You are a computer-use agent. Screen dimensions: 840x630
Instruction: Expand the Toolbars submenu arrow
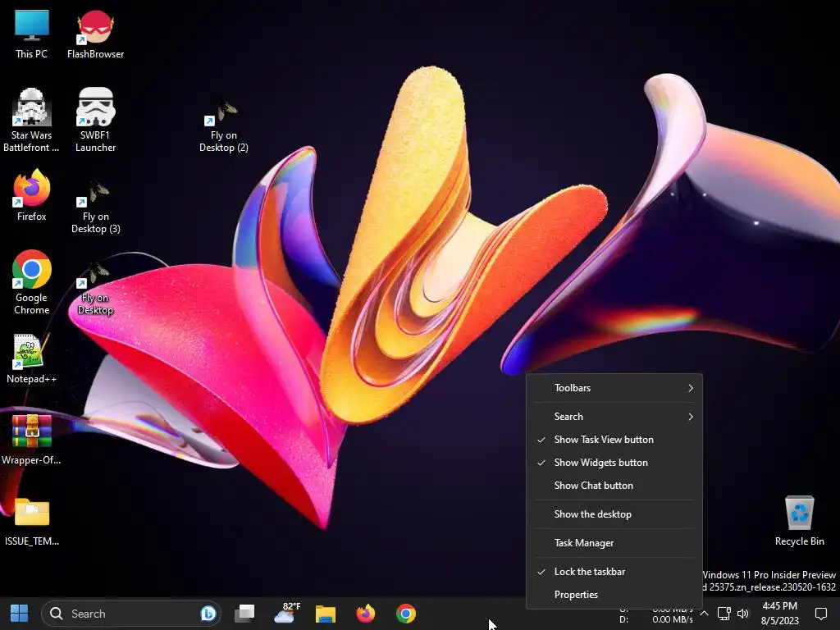coord(691,388)
